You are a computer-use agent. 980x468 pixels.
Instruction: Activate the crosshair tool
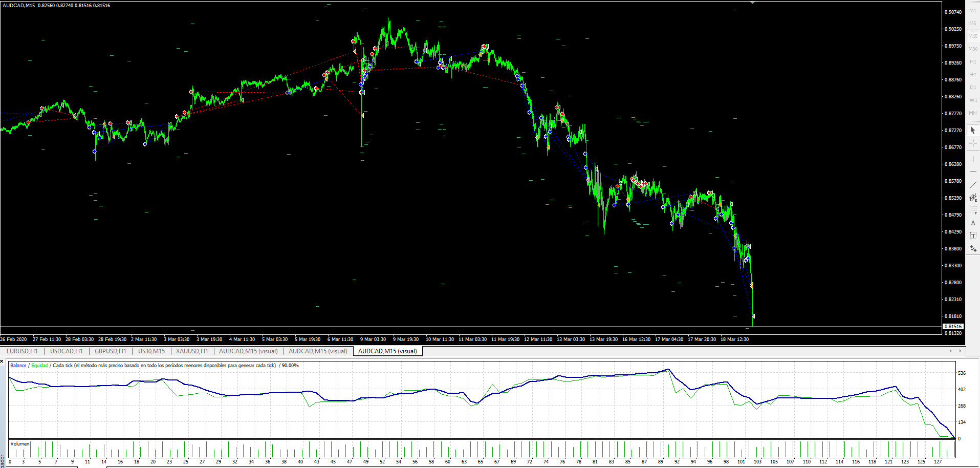coord(973,143)
